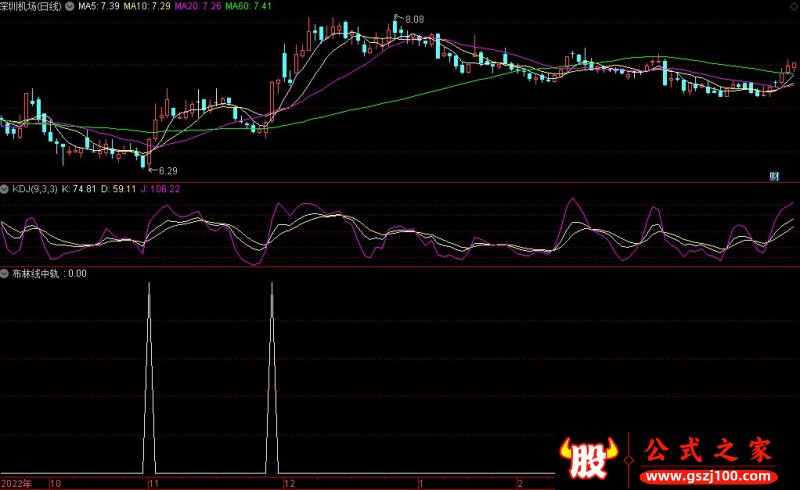Select the month 12 timeline marker

289,484
